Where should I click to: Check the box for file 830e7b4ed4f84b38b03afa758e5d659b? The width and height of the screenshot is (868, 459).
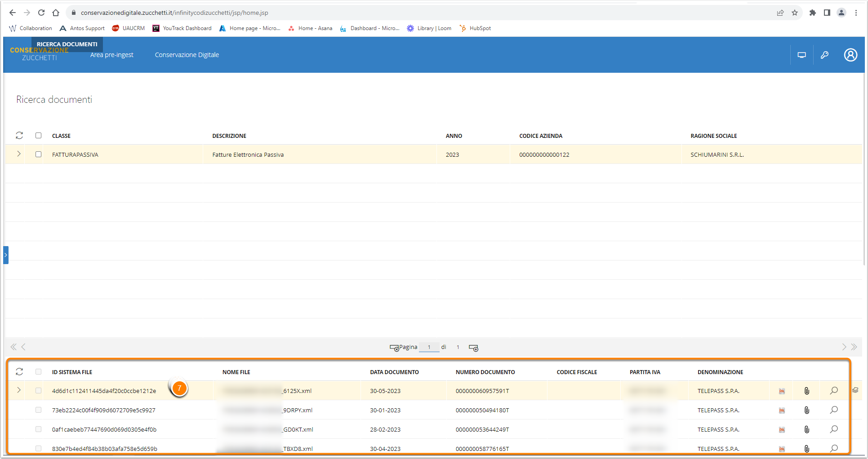pyautogui.click(x=38, y=448)
